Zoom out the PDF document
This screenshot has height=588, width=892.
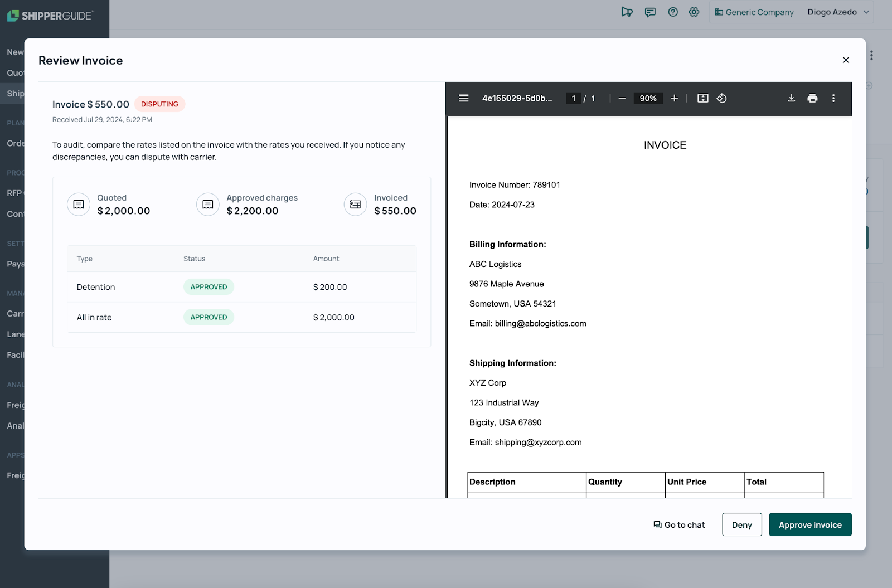point(622,98)
